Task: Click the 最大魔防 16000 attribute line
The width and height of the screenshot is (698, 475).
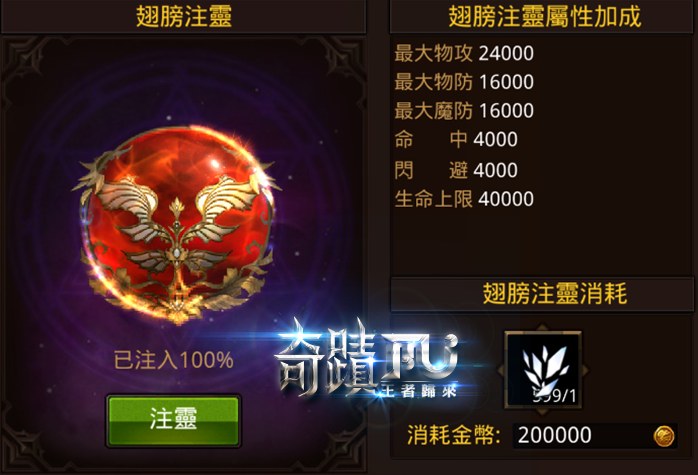Action: [x=464, y=110]
